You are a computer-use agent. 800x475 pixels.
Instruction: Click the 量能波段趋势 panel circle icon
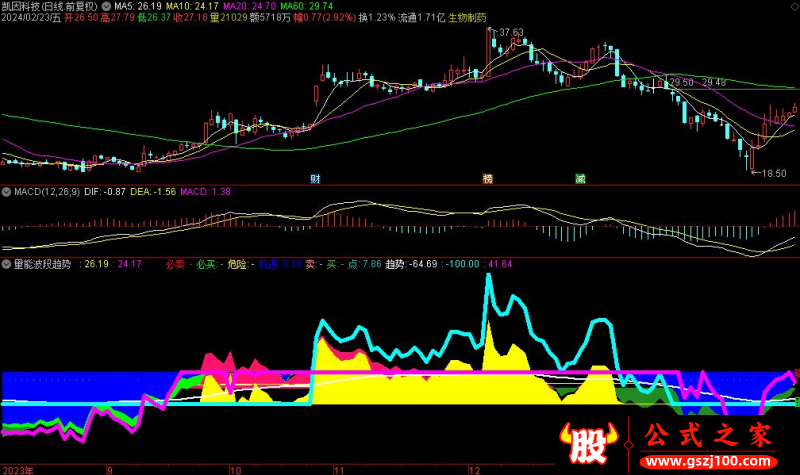coord(7,264)
